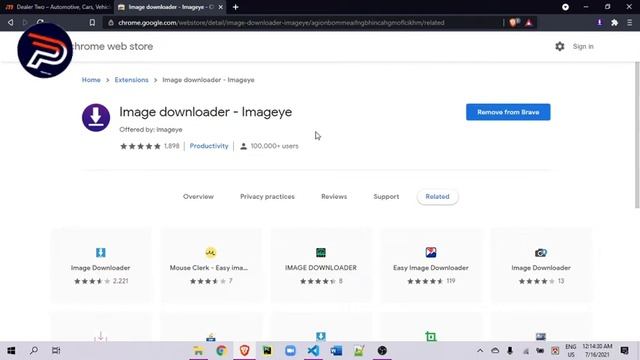Viewport: 640px width, 360px height.
Task: Open a new browser tab
Action: point(236,7)
